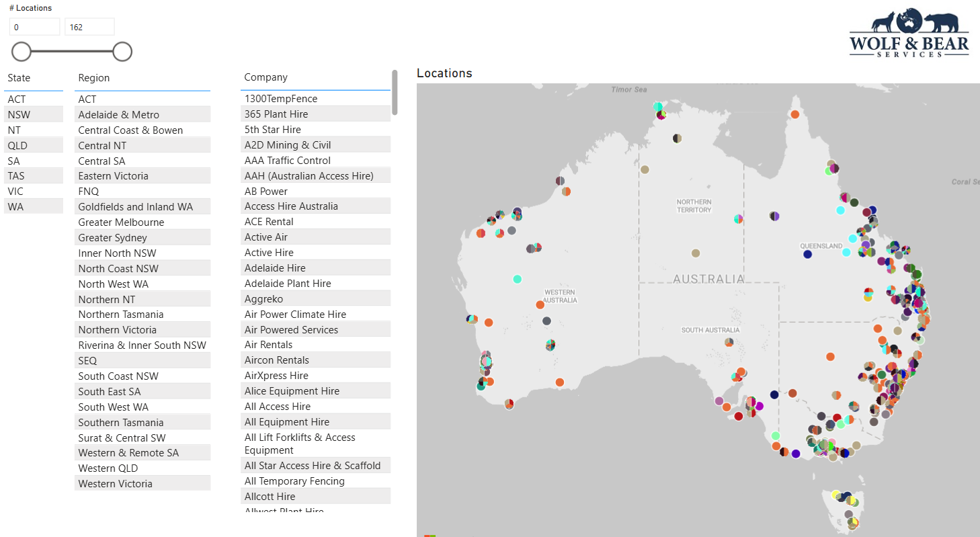Choose NT from the State list
The width and height of the screenshot is (980, 537).
point(34,130)
